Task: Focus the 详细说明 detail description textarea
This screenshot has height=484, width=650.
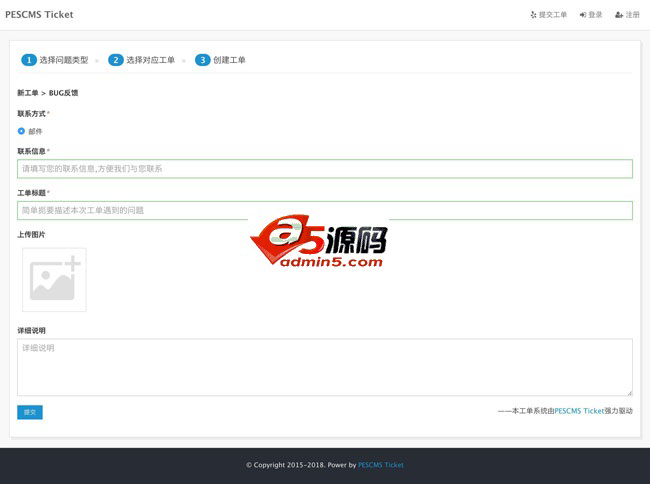Action: (x=325, y=367)
